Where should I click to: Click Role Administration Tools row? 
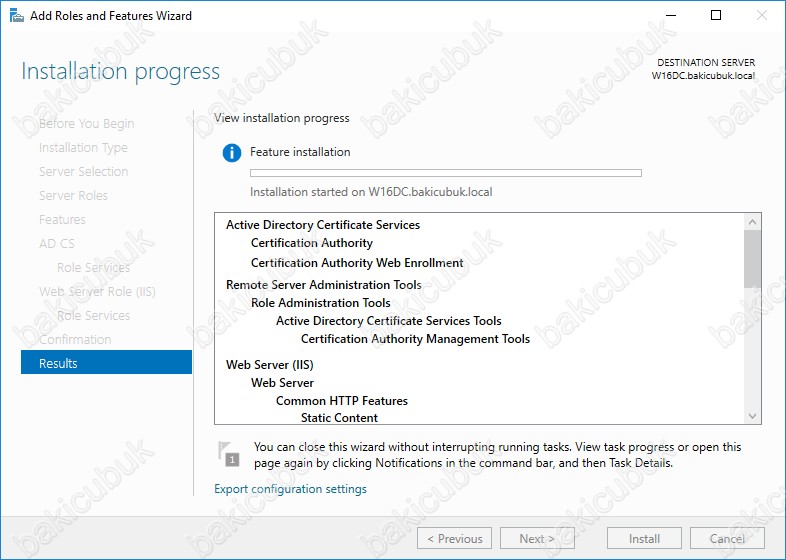(320, 303)
